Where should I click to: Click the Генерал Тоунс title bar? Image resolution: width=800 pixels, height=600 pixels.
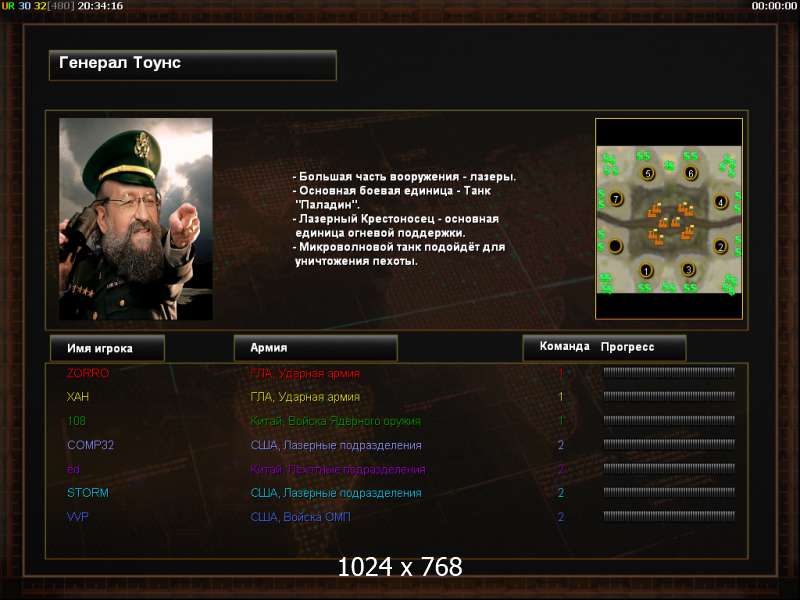[193, 65]
